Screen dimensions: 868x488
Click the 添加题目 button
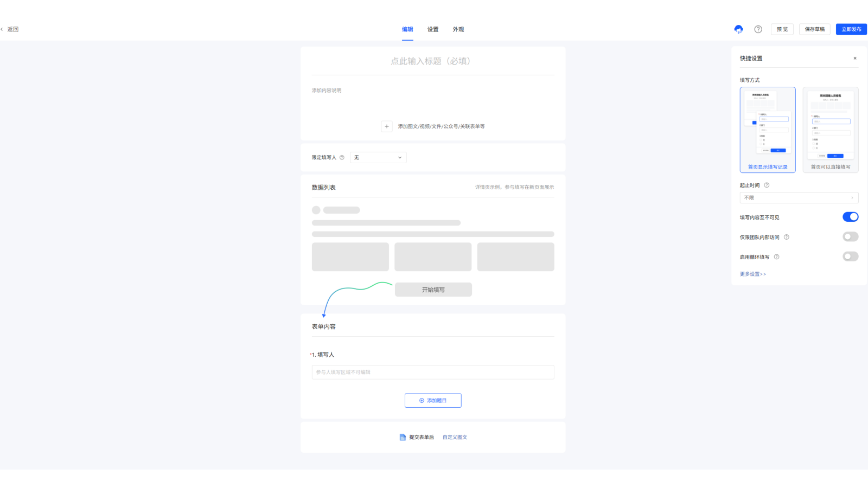pyautogui.click(x=433, y=401)
